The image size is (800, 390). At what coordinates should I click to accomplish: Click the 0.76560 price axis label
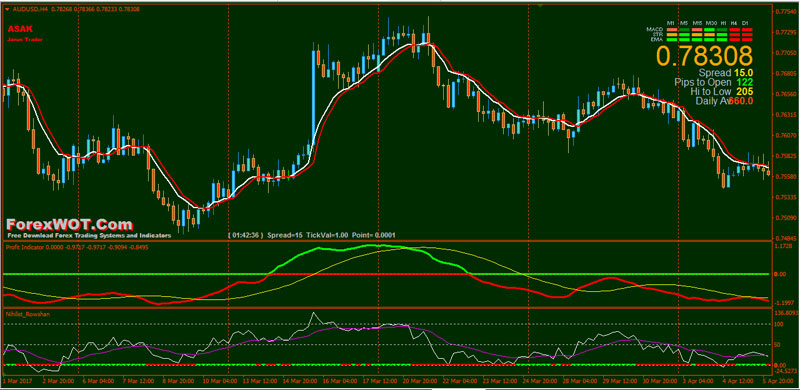pos(785,94)
